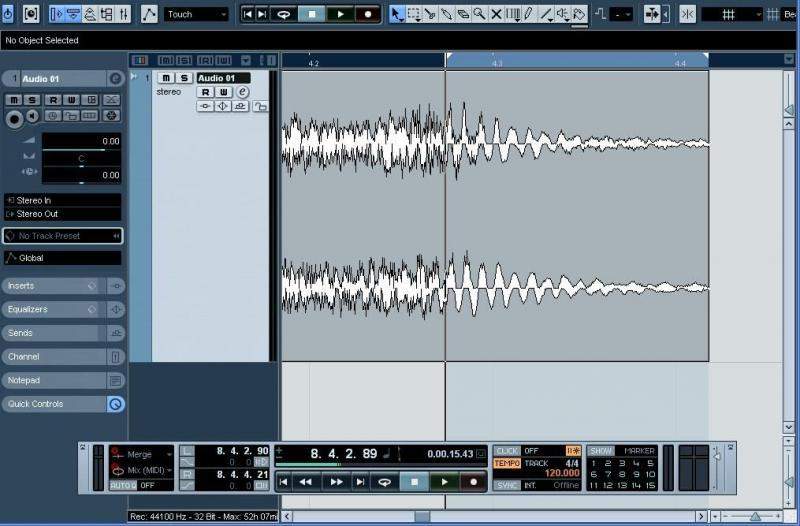Open the Stereo In input routing dropdown
The image size is (800, 526).
(x=63, y=201)
